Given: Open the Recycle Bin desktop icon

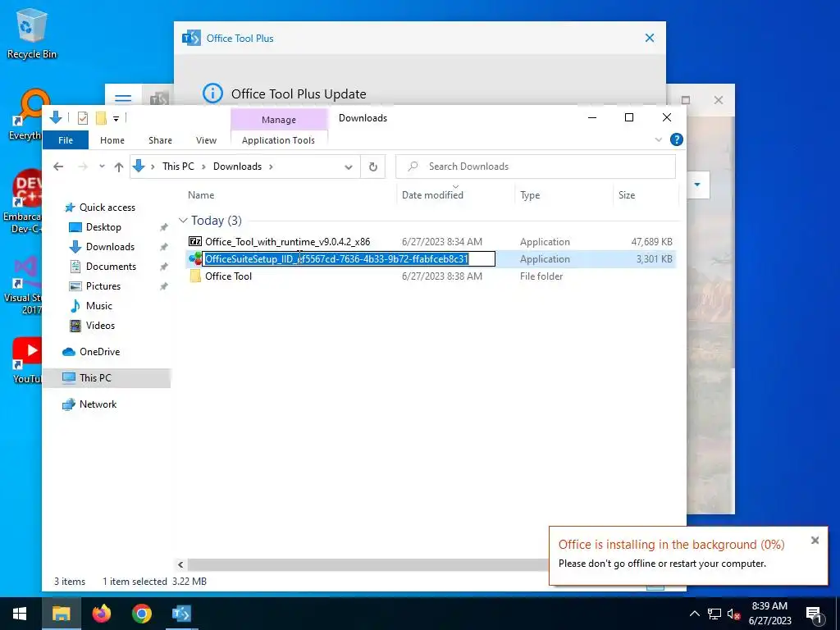Looking at the screenshot, I should pos(32,33).
